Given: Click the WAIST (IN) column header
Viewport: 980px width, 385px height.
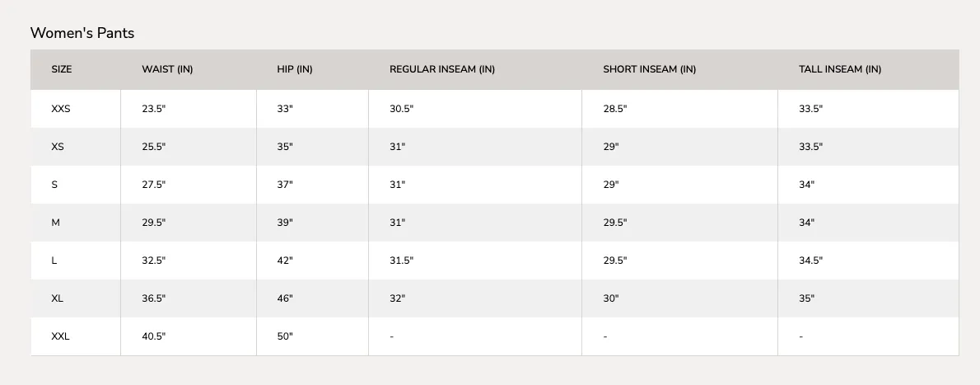Looking at the screenshot, I should point(167,69).
